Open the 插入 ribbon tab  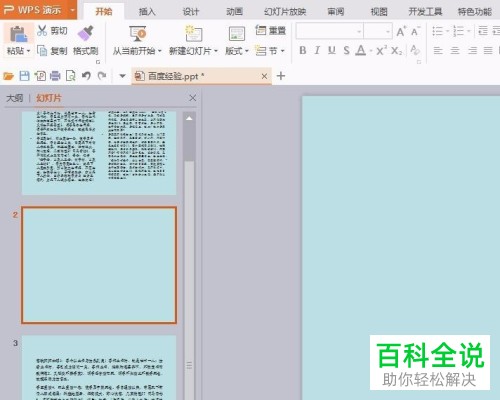coord(147,12)
